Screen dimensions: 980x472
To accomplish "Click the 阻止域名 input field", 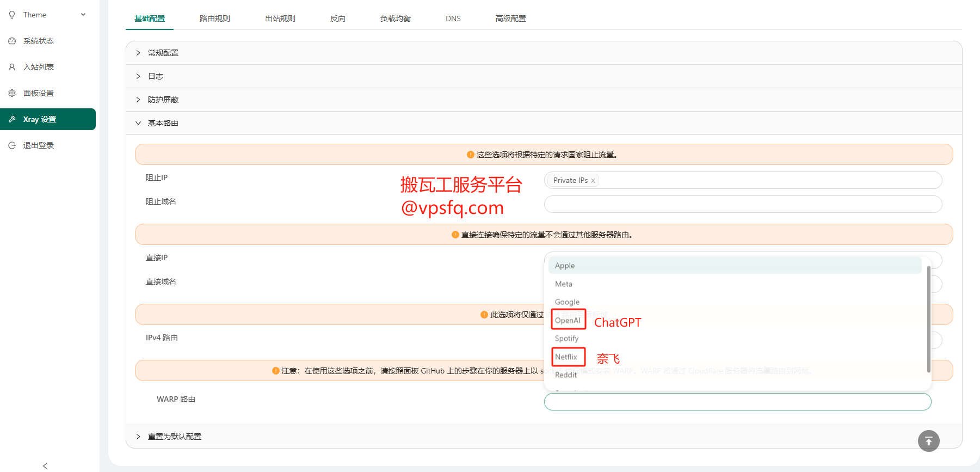I will [x=743, y=204].
